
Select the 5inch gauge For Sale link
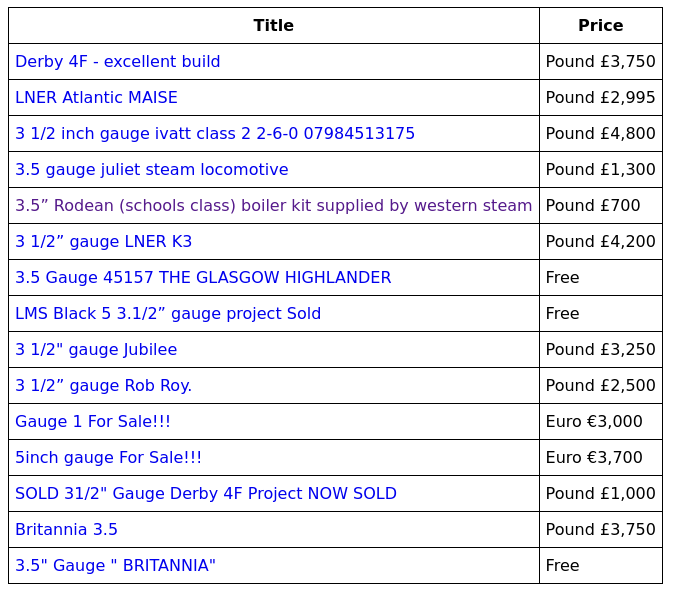tap(108, 458)
